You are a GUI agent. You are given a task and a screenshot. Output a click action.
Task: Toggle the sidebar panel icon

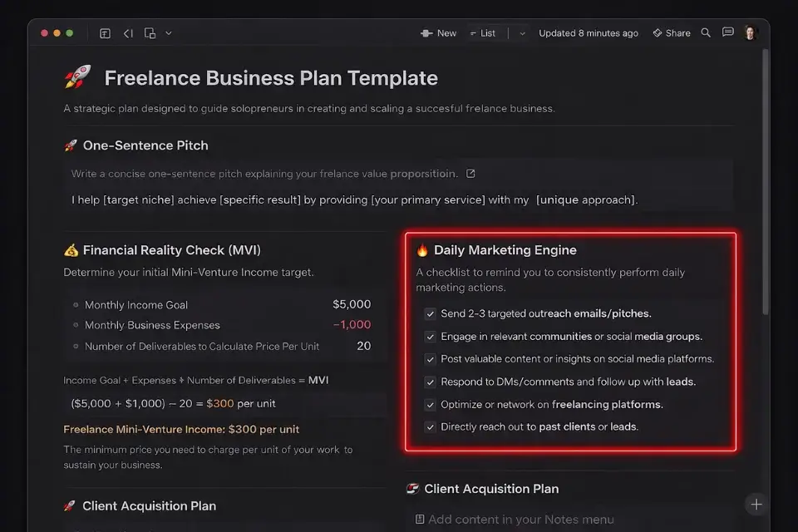[x=105, y=32]
